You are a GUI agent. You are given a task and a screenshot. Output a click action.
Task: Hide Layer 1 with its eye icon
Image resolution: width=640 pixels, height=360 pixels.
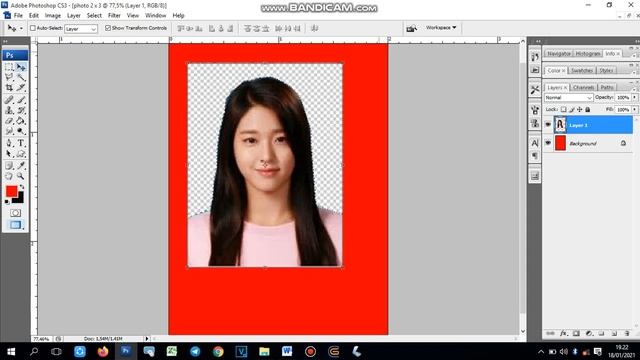tap(548, 125)
